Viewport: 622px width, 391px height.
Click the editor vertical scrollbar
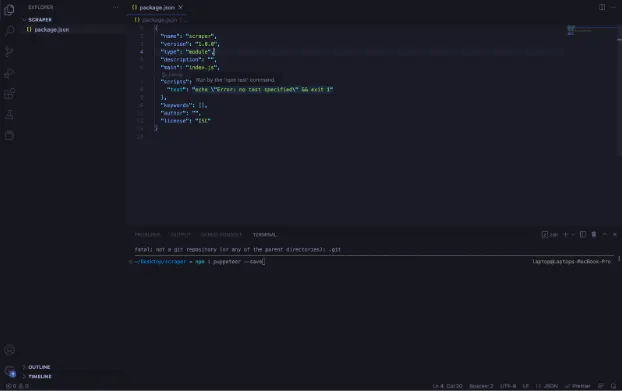619,91
